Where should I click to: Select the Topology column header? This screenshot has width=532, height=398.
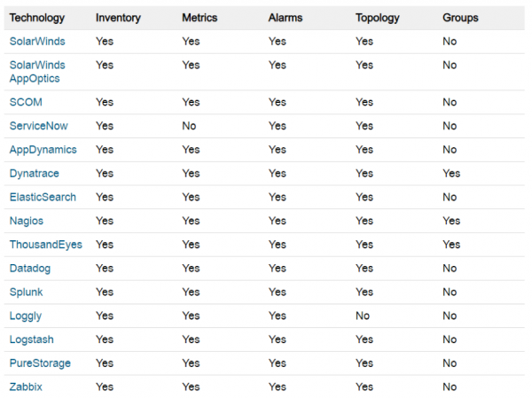[378, 18]
